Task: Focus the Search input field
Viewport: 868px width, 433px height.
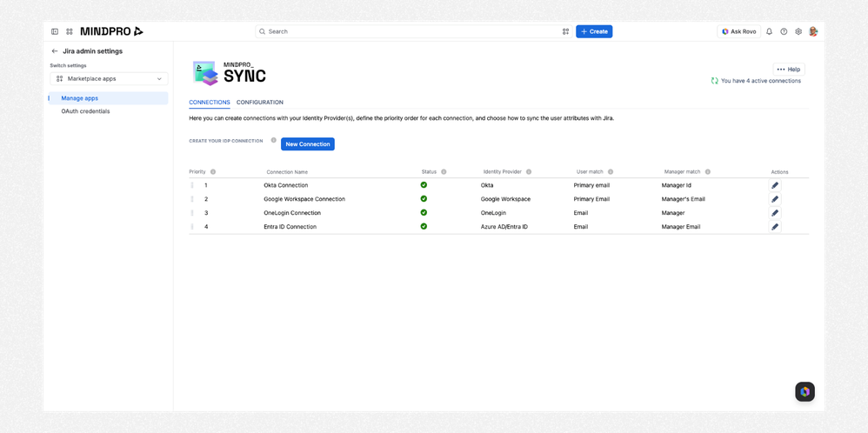Action: pos(413,31)
